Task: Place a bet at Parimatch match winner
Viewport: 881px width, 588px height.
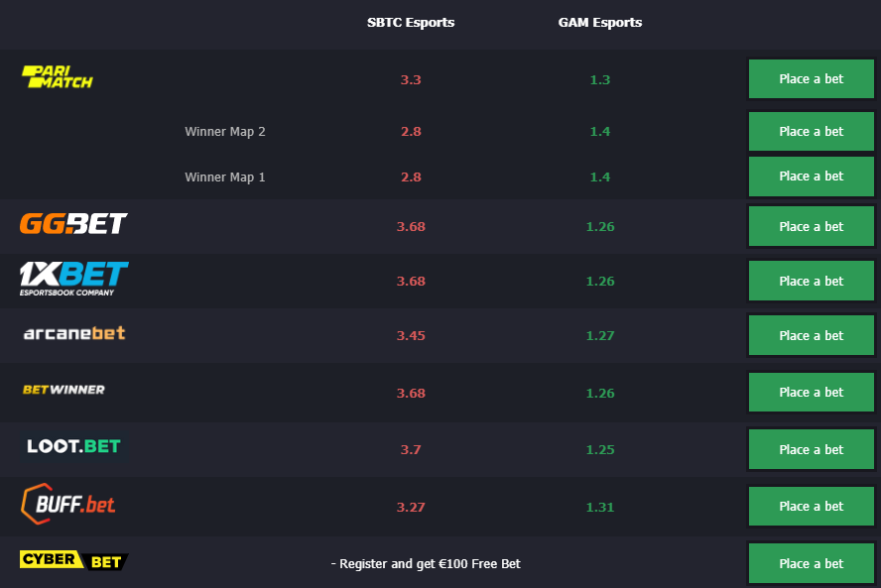Action: pos(812,78)
